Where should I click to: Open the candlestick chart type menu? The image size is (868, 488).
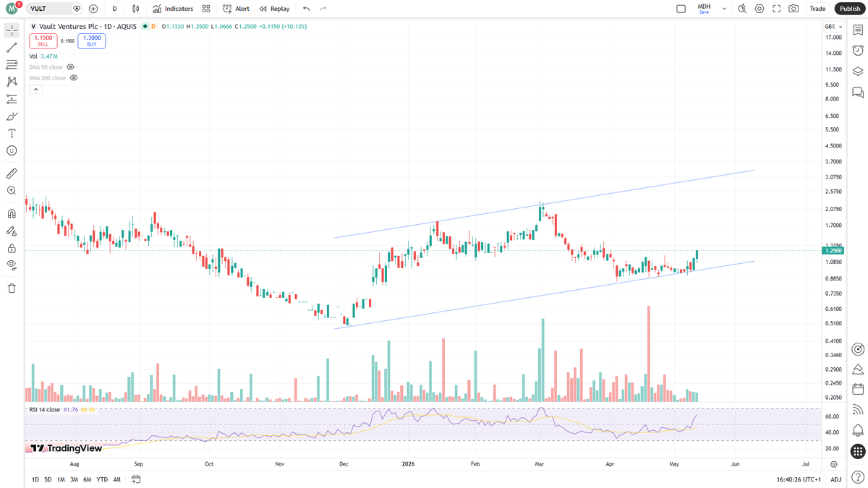(x=135, y=9)
